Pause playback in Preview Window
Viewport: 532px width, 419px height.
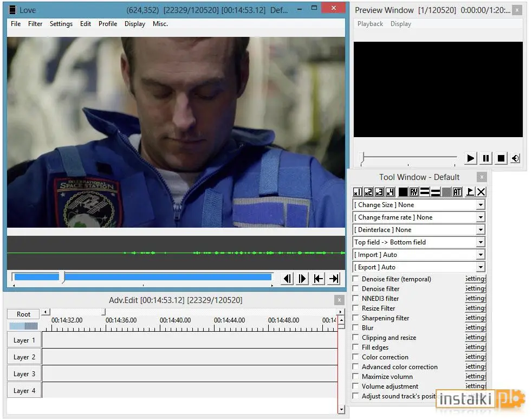486,159
